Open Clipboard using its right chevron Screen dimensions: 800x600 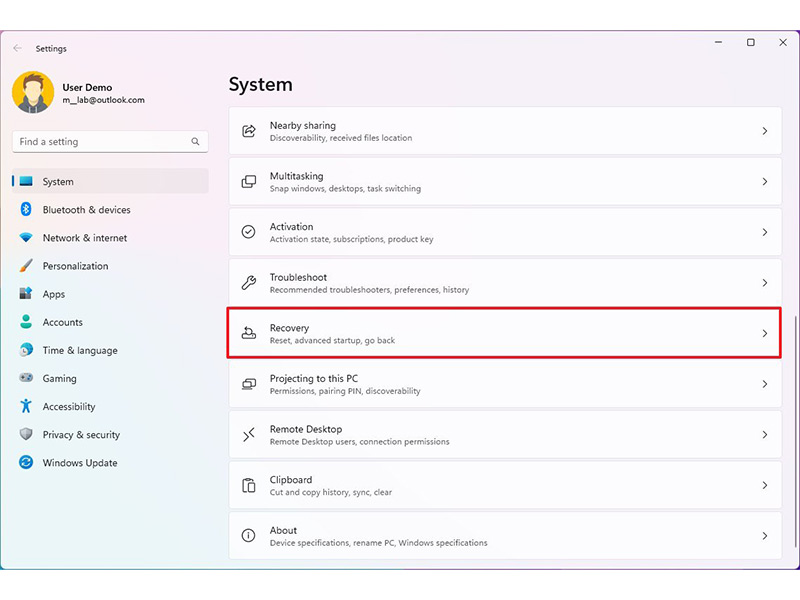(765, 485)
